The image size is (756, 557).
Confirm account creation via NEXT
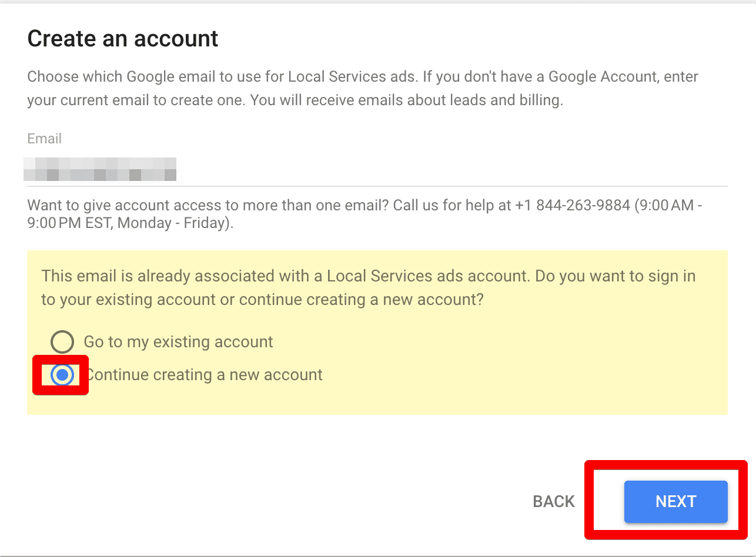tap(675, 501)
